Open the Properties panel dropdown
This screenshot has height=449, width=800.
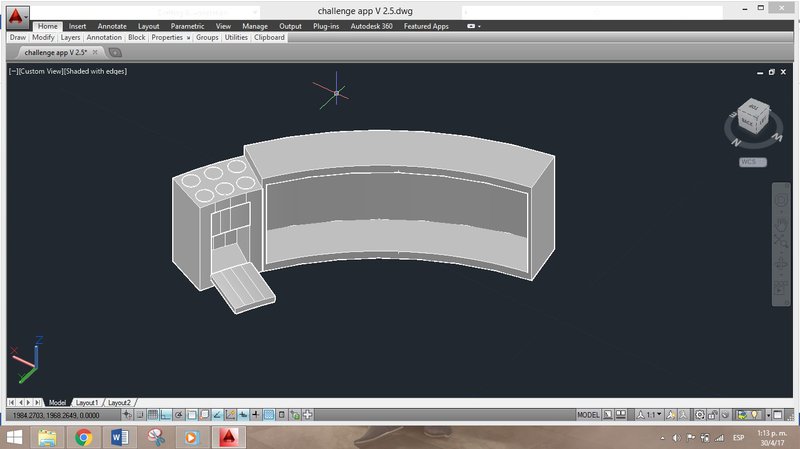(170, 37)
